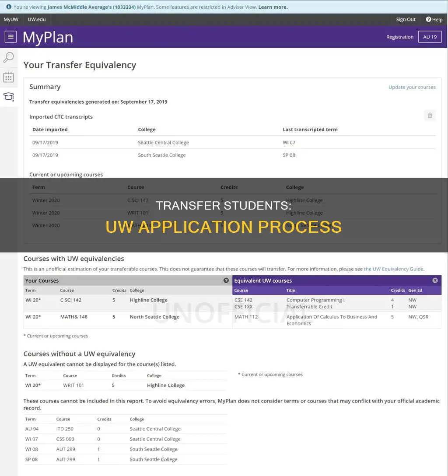Click the Transferrable Credit title

pos(309,307)
